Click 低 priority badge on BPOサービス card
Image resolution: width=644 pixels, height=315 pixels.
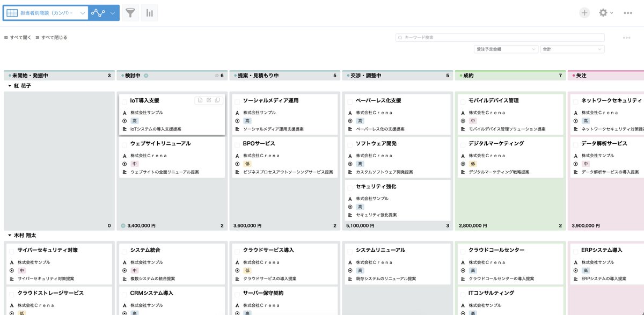coord(247,164)
